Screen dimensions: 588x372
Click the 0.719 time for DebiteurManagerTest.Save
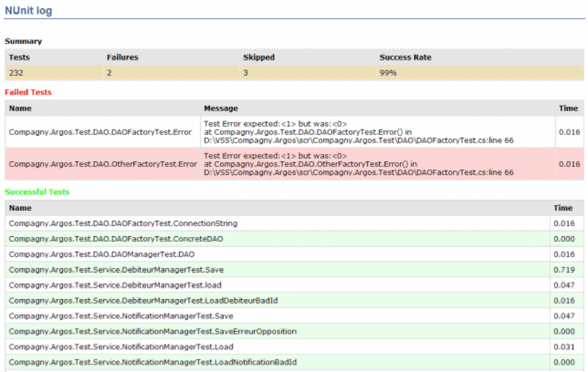pos(564,270)
